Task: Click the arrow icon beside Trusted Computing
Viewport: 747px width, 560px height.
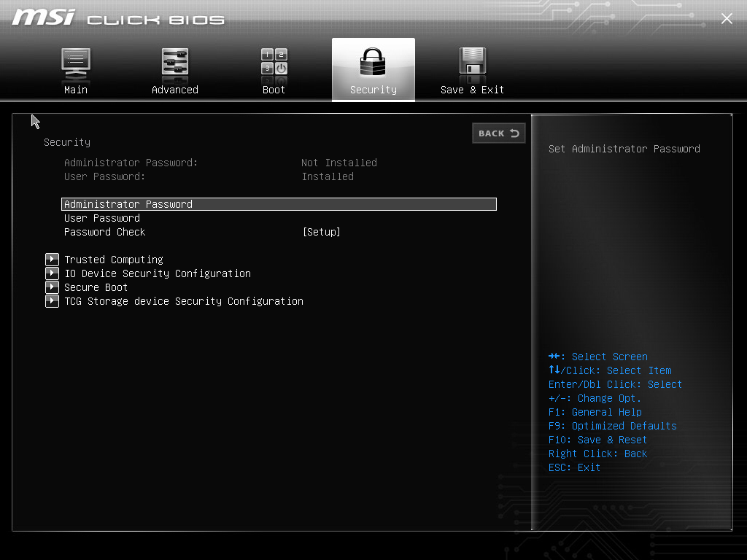Action: [x=52, y=260]
